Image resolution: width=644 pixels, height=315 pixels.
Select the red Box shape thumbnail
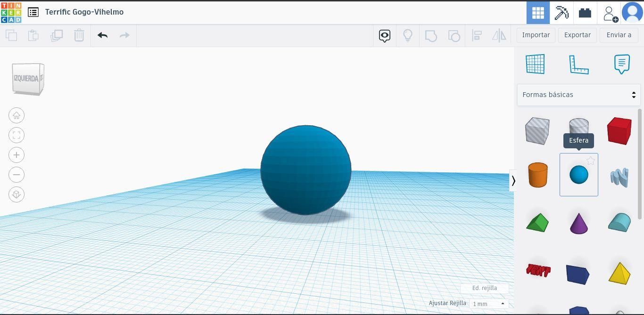[x=619, y=130]
